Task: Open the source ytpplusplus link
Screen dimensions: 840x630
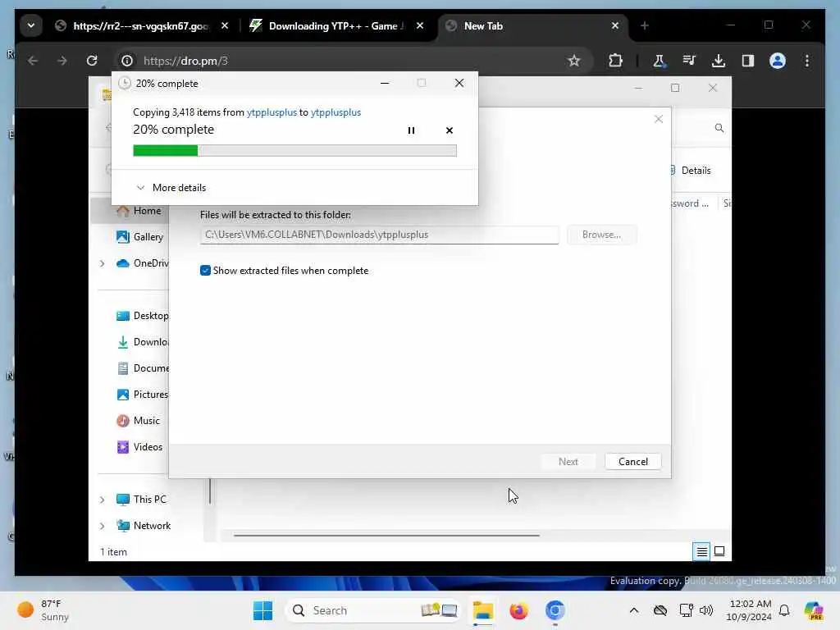Action: (x=272, y=112)
